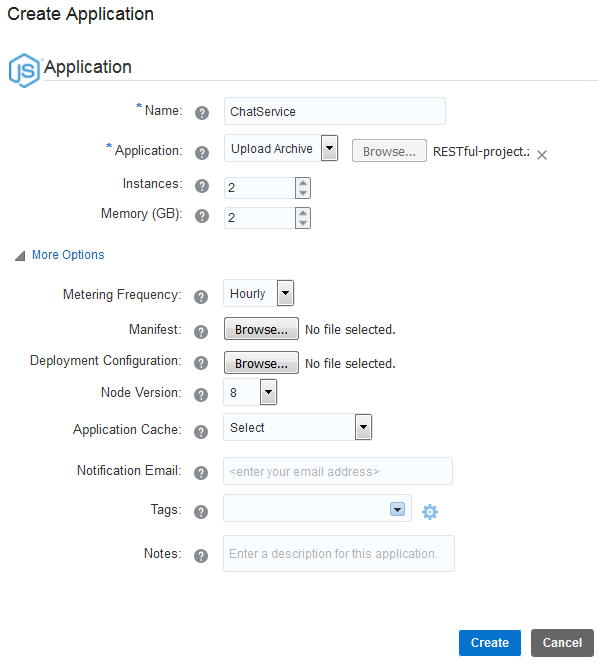600x664 pixels.
Task: Show help for Node Version
Action: tap(202, 395)
